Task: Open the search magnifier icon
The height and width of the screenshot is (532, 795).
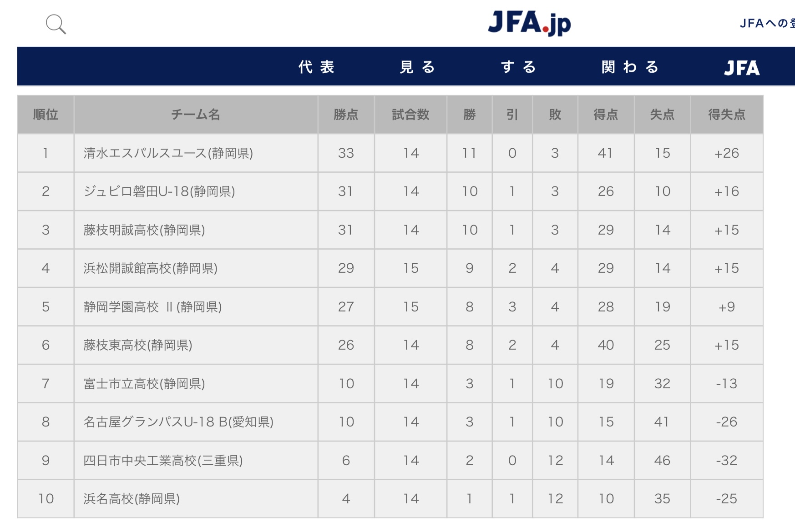Action: tap(56, 24)
